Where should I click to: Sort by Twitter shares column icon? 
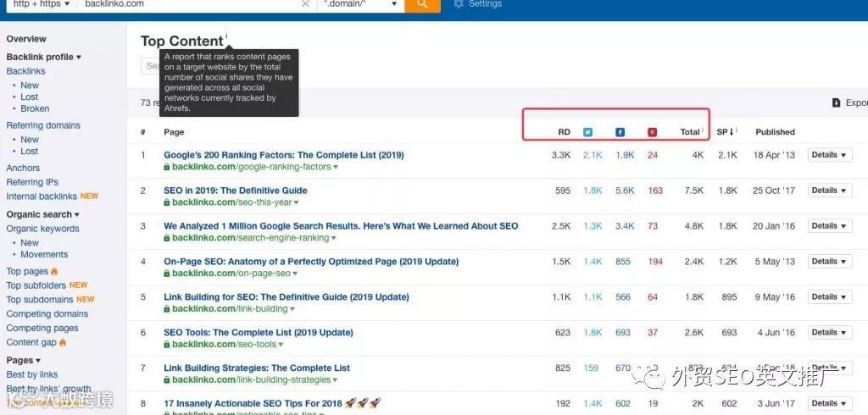click(x=588, y=132)
